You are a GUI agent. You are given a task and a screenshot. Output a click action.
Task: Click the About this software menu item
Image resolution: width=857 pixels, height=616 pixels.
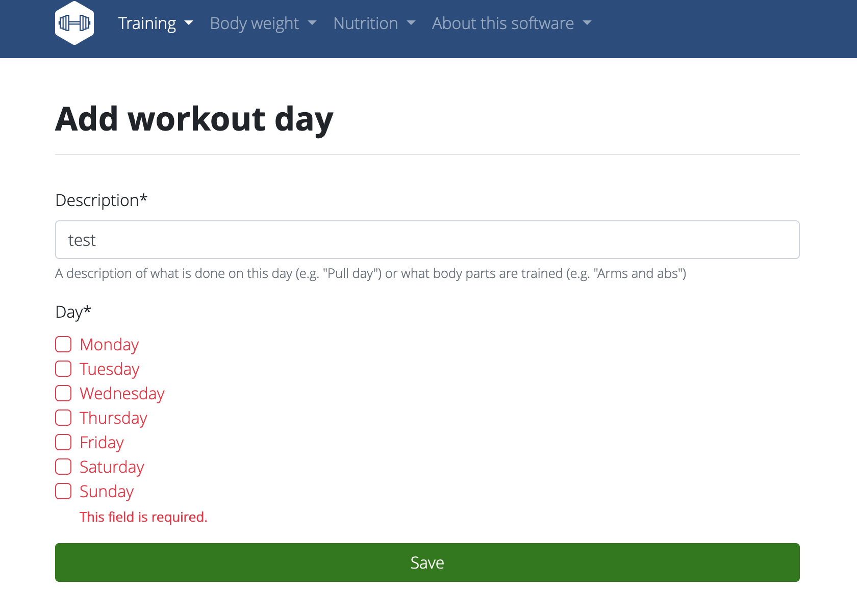click(502, 23)
